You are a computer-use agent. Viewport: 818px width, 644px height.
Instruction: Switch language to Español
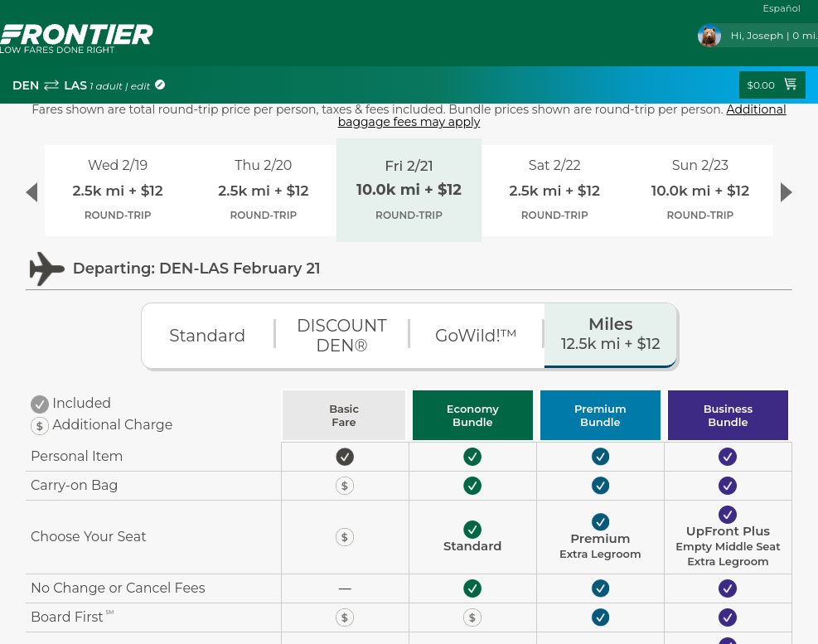pos(781,8)
